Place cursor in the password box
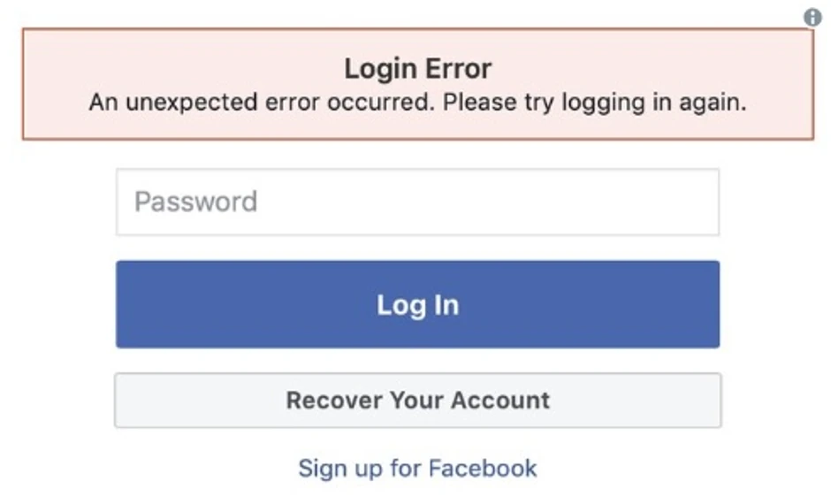Image resolution: width=831 pixels, height=504 pixels. pos(417,202)
